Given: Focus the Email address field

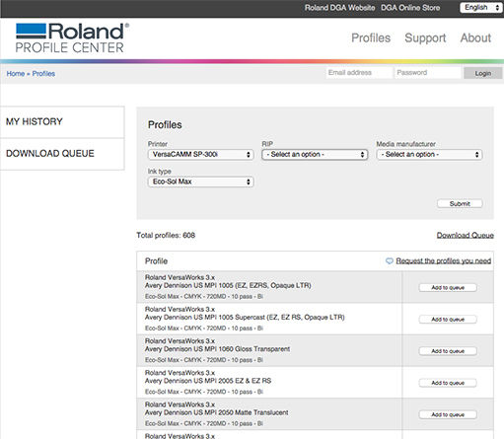Looking at the screenshot, I should click(x=359, y=73).
